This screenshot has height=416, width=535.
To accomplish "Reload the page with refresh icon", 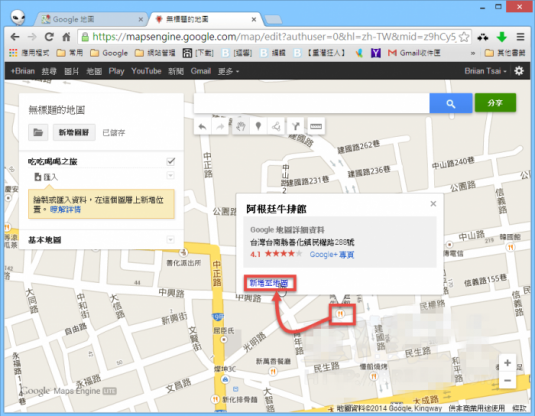I will coord(49,37).
